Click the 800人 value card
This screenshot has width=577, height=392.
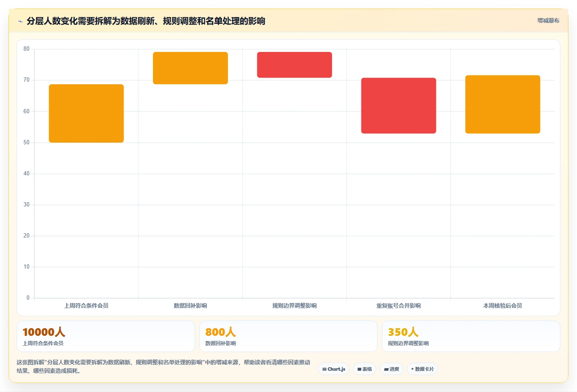[288, 336]
